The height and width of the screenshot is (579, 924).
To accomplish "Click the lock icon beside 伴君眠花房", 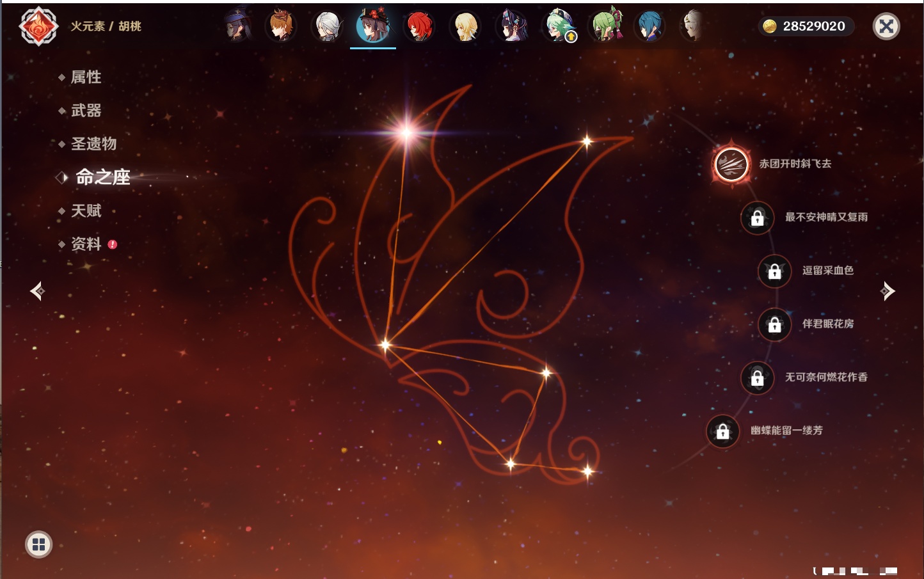I will tap(774, 324).
